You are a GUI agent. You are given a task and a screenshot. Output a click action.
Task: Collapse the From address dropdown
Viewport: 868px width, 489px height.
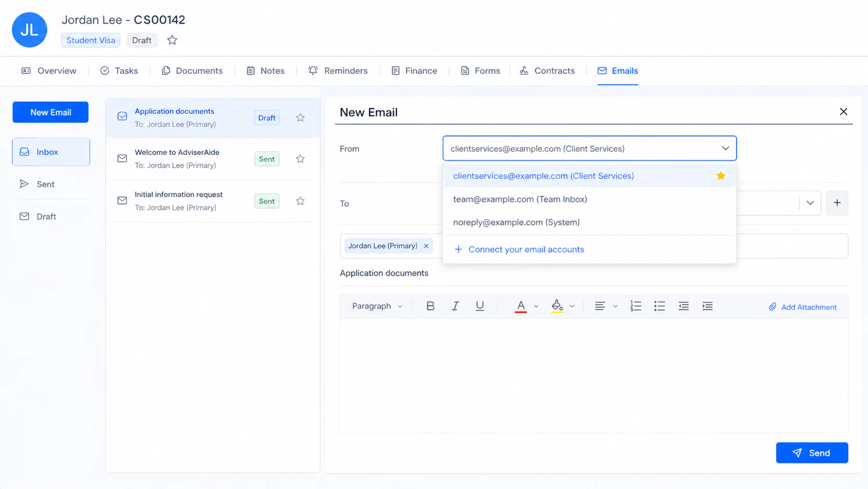(x=725, y=149)
